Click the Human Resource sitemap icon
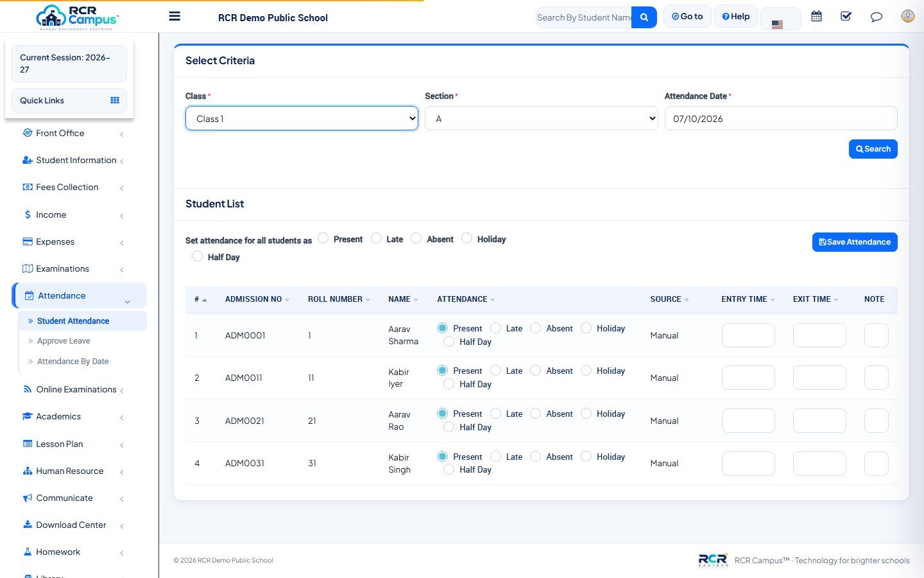This screenshot has height=578, width=924. [28, 471]
